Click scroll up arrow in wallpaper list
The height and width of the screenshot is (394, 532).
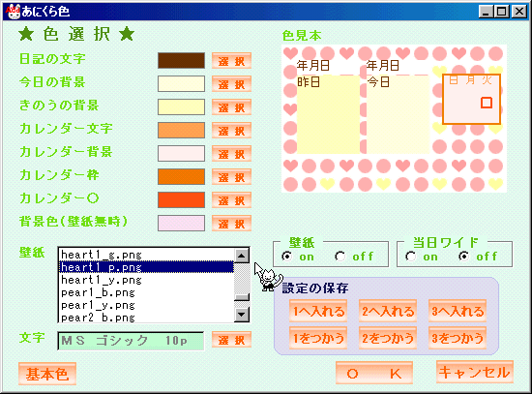[242, 256]
